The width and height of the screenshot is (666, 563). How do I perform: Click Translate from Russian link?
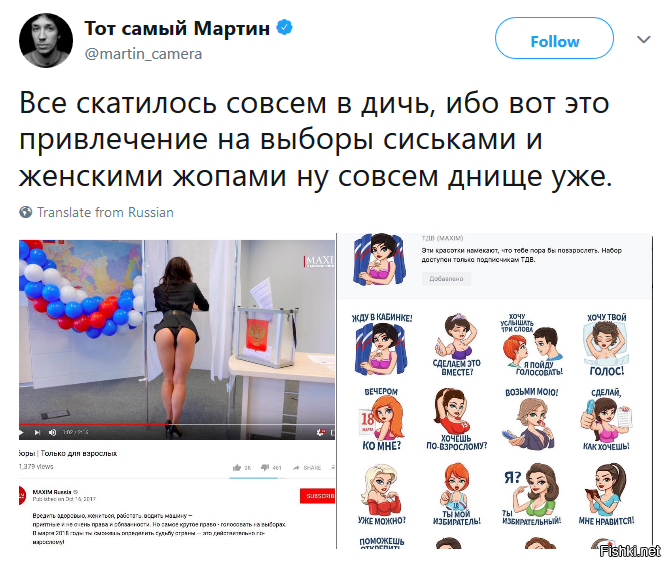tap(105, 212)
